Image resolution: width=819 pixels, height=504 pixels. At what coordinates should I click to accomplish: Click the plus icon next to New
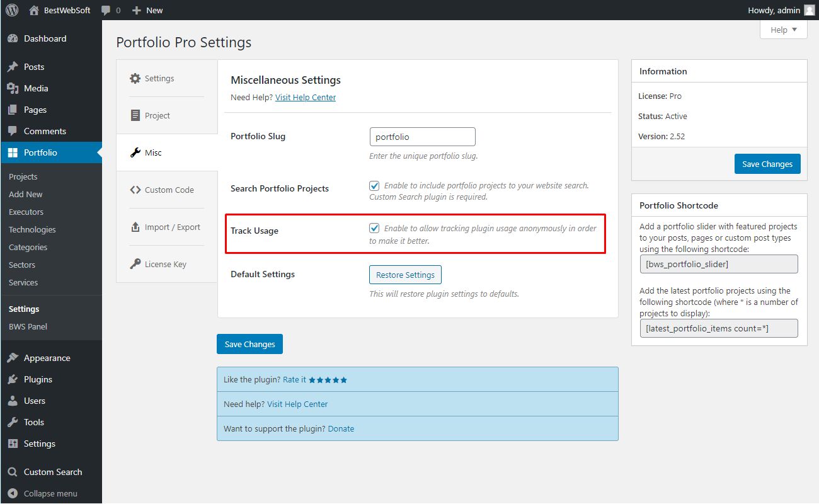[136, 10]
